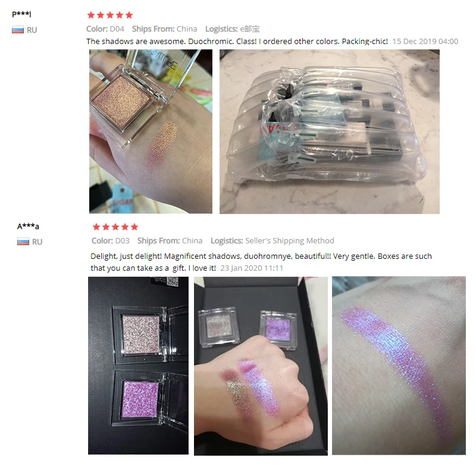The height and width of the screenshot is (476, 476).
Task: Click the first review's Ships From: China
Action: coord(165,29)
